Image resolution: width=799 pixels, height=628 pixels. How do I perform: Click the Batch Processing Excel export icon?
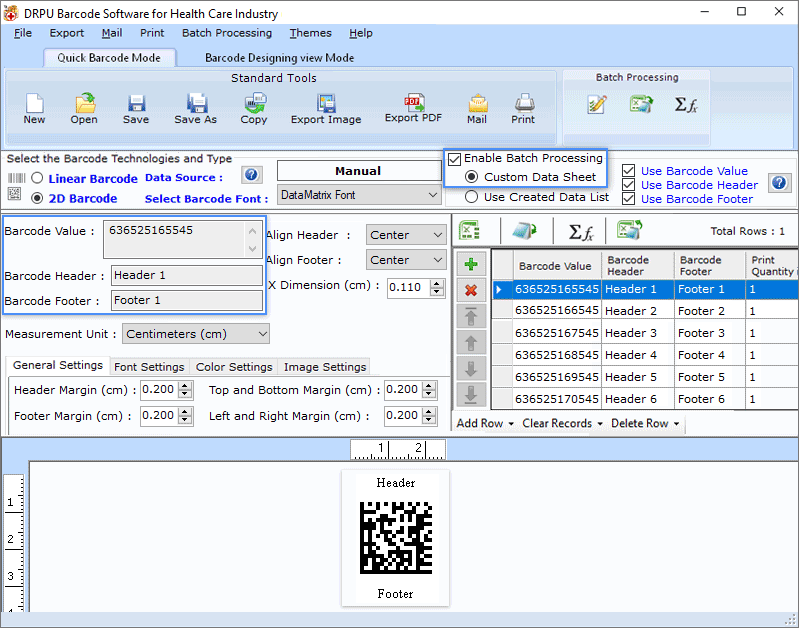click(x=641, y=104)
